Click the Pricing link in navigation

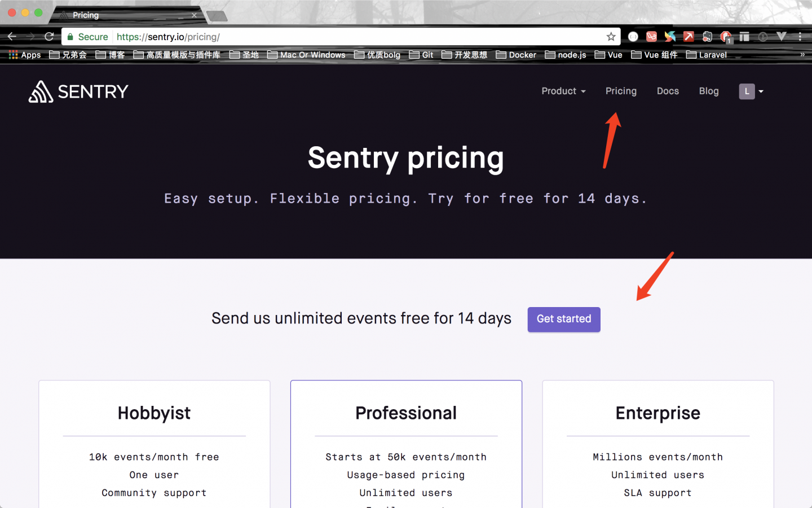pyautogui.click(x=621, y=91)
